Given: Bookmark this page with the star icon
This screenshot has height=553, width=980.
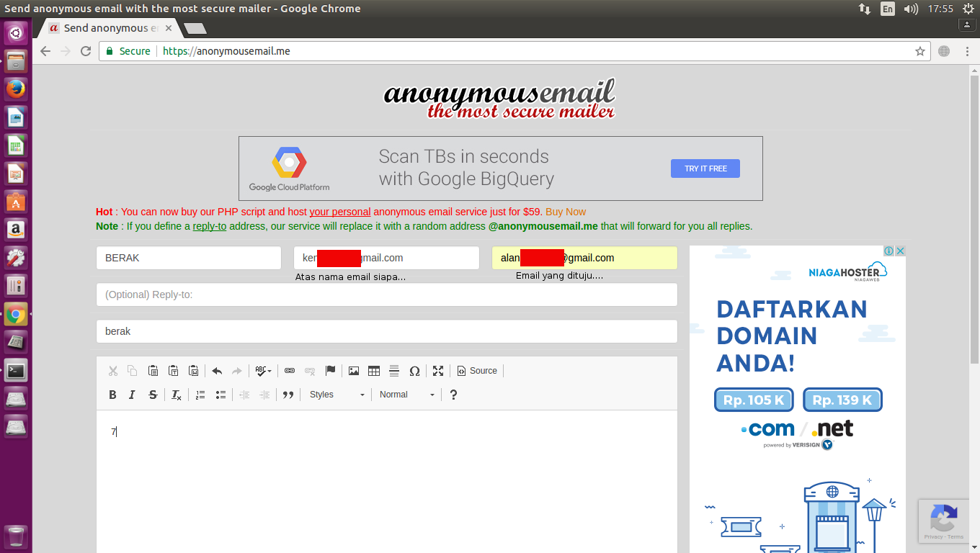Looking at the screenshot, I should tap(920, 51).
